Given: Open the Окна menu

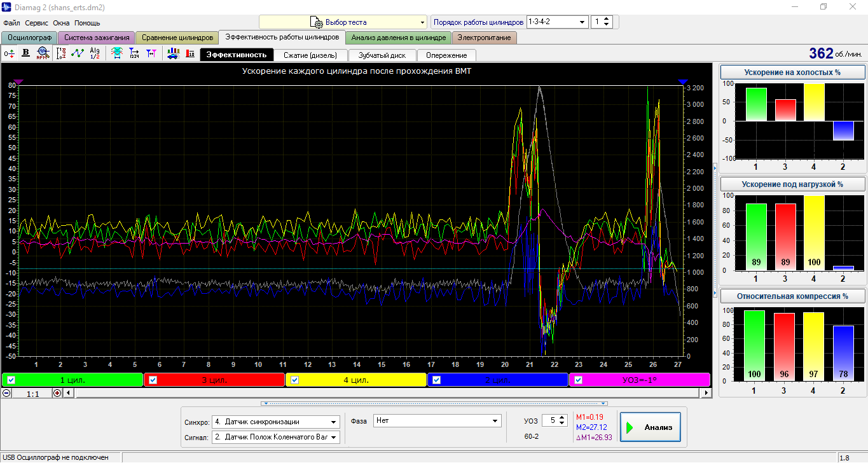Looking at the screenshot, I should [x=62, y=23].
